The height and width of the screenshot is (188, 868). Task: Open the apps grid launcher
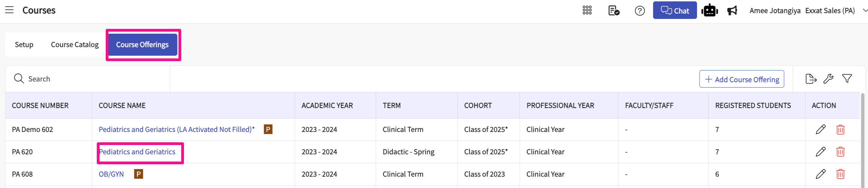(x=587, y=11)
